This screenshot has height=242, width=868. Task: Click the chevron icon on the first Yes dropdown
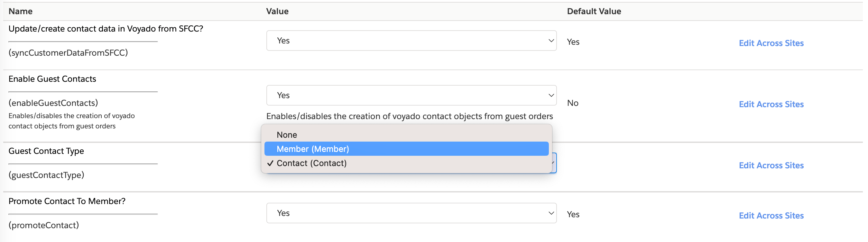[x=550, y=40]
